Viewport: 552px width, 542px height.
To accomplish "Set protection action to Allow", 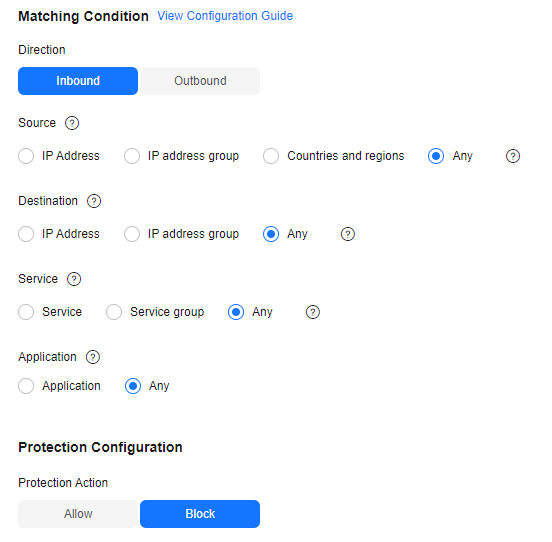I will click(x=78, y=514).
